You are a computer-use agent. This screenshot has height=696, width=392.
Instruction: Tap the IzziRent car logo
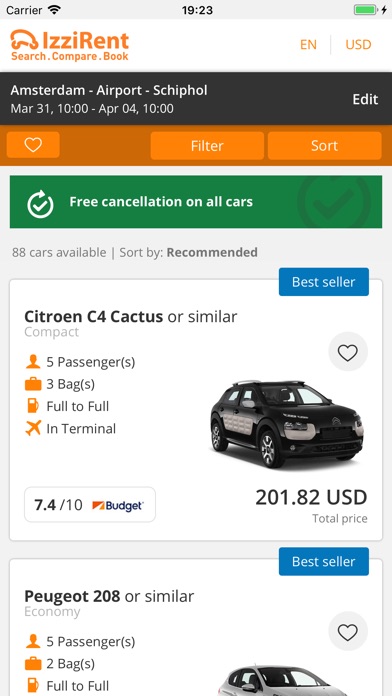[x=24, y=40]
